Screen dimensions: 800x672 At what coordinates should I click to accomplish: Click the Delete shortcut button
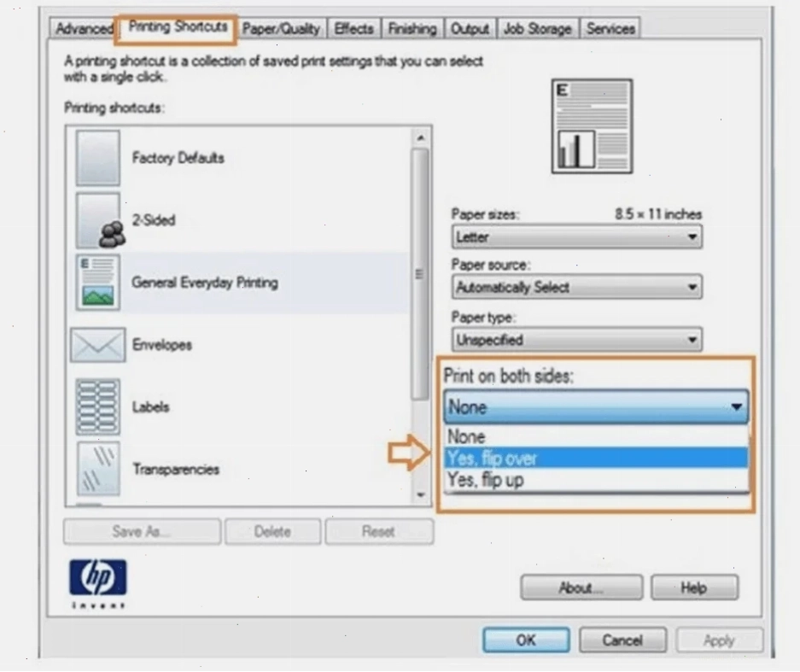pyautogui.click(x=273, y=532)
